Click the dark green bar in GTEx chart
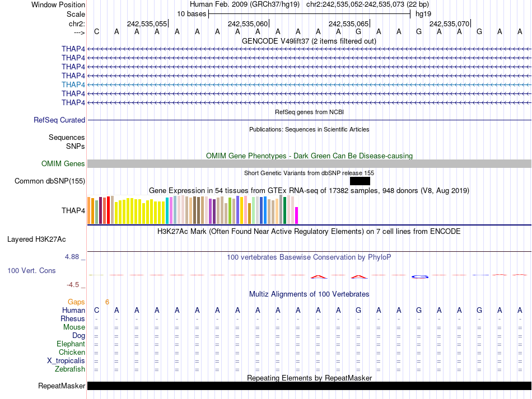 (285, 210)
